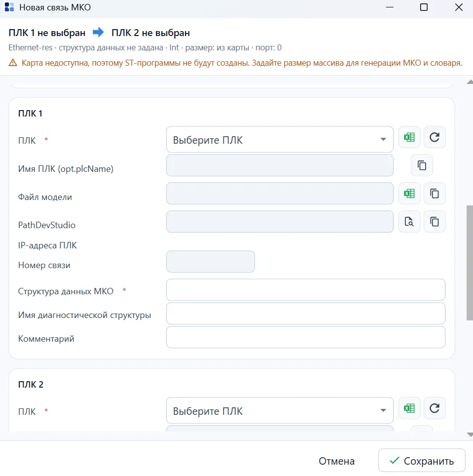The image size is (473, 476).
Task: Click the 'ПЛК 1' section title
Action: (30, 113)
